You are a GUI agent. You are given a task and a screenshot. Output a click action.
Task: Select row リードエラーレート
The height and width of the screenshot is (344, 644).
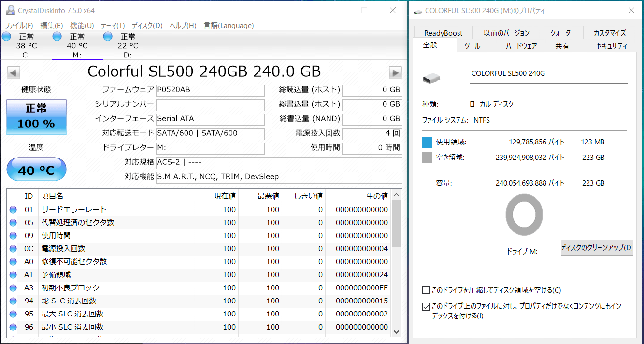(199, 210)
